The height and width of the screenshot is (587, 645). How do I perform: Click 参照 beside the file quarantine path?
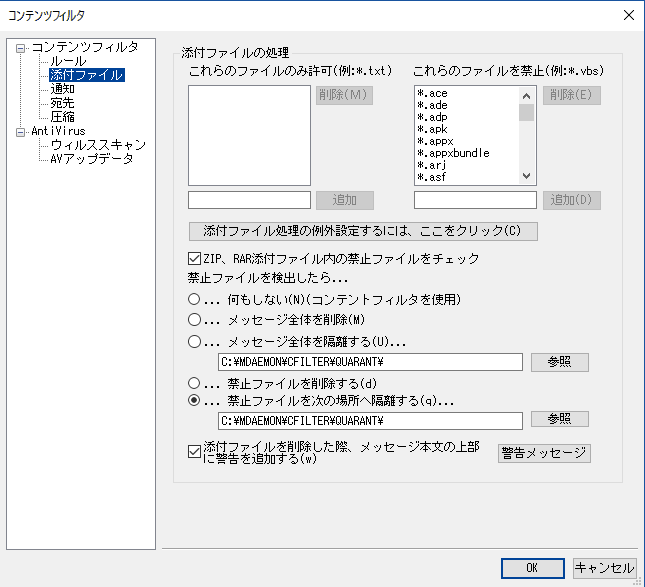click(559, 419)
